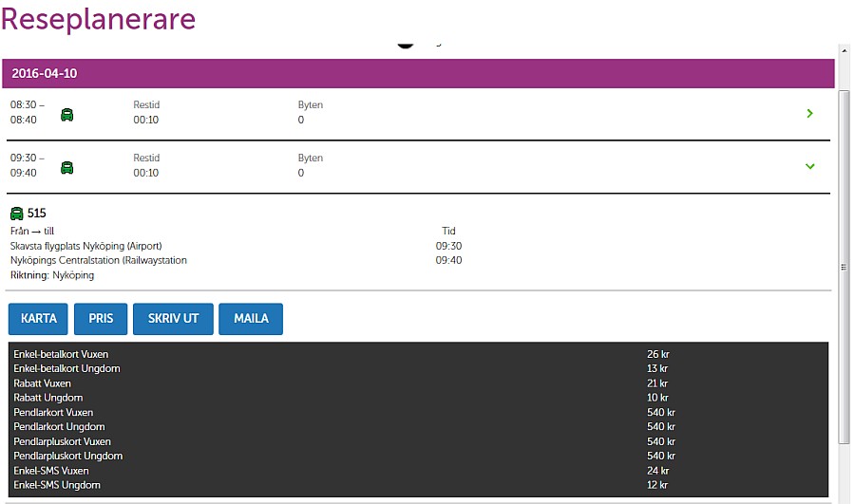Click MAILA to email the trip
This screenshot has width=855, height=504.
[x=251, y=319]
